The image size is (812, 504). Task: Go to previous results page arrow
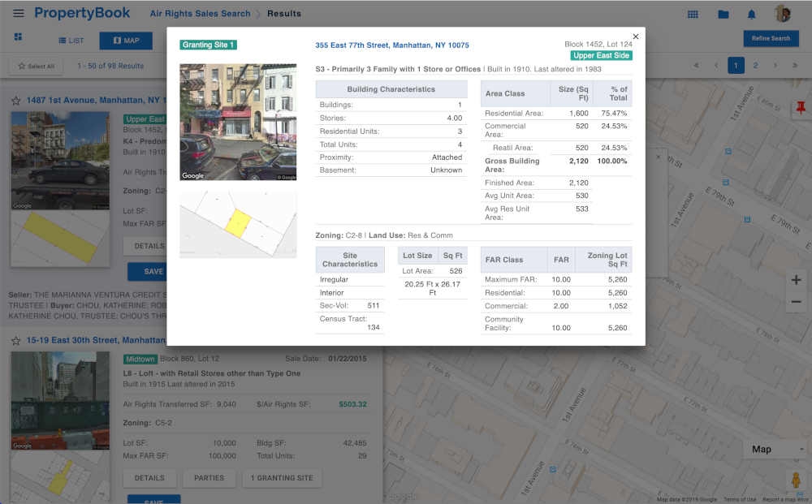[x=716, y=65]
